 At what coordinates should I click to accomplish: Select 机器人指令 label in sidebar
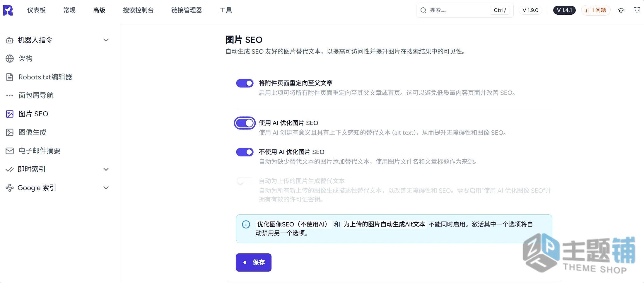coord(35,40)
